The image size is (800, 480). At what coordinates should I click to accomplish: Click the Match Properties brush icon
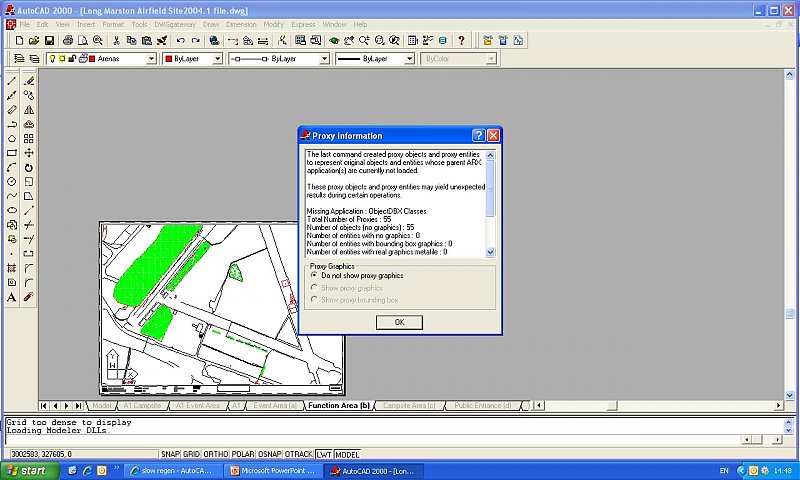tap(162, 40)
